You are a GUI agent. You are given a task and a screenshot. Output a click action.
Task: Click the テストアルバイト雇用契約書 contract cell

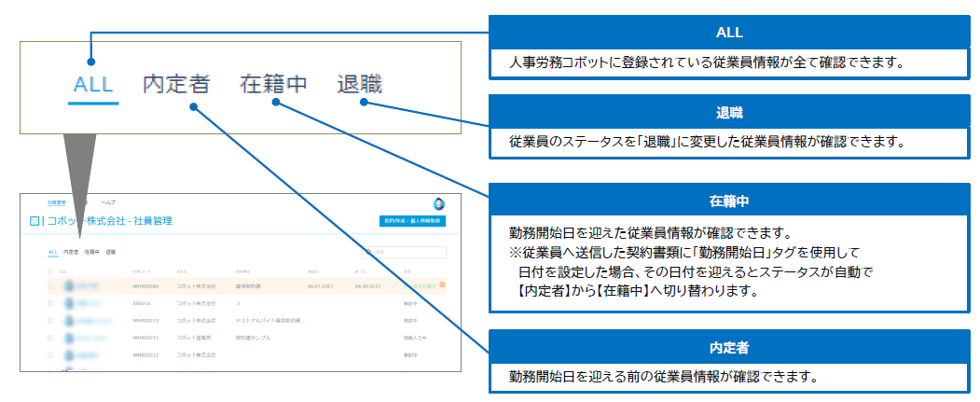(x=270, y=321)
